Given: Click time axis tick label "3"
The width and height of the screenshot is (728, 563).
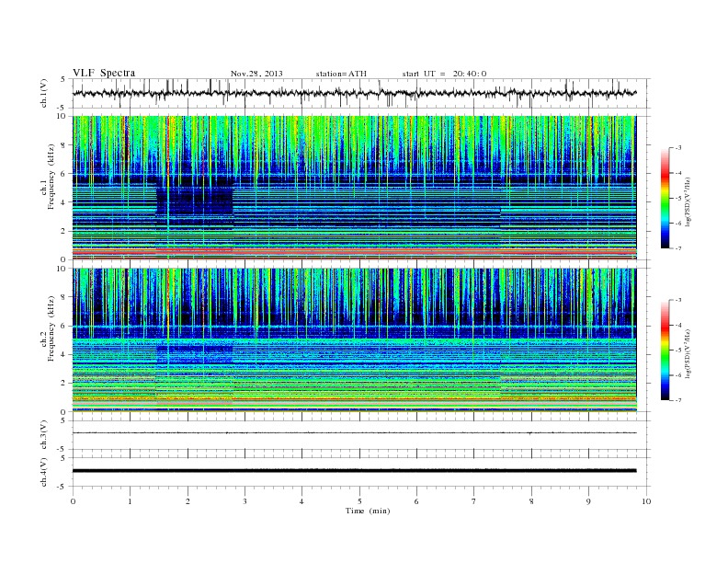Looking at the screenshot, I should (x=245, y=501).
